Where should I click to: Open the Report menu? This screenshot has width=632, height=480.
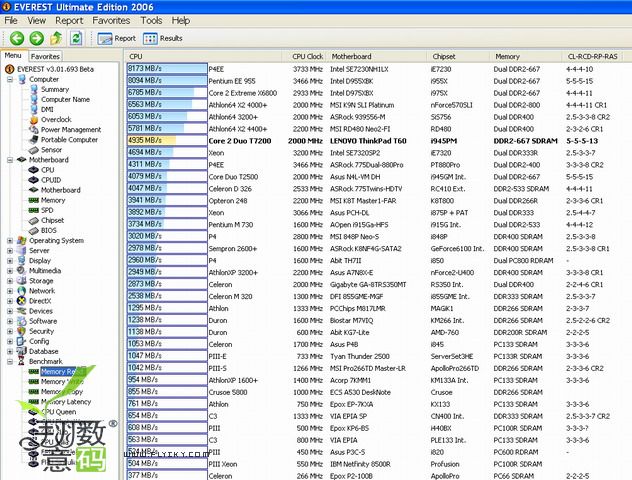(69, 21)
